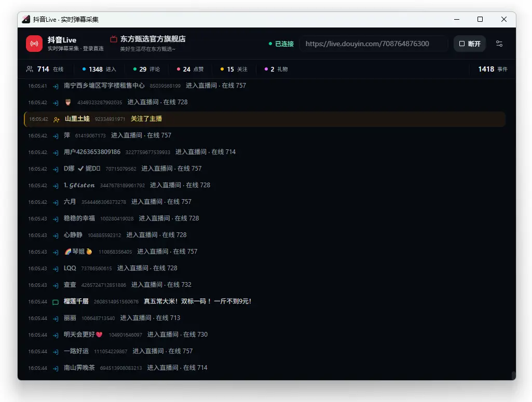Select the username 1.Glisten
Viewport: 532px width, 402px height.
[79, 185]
